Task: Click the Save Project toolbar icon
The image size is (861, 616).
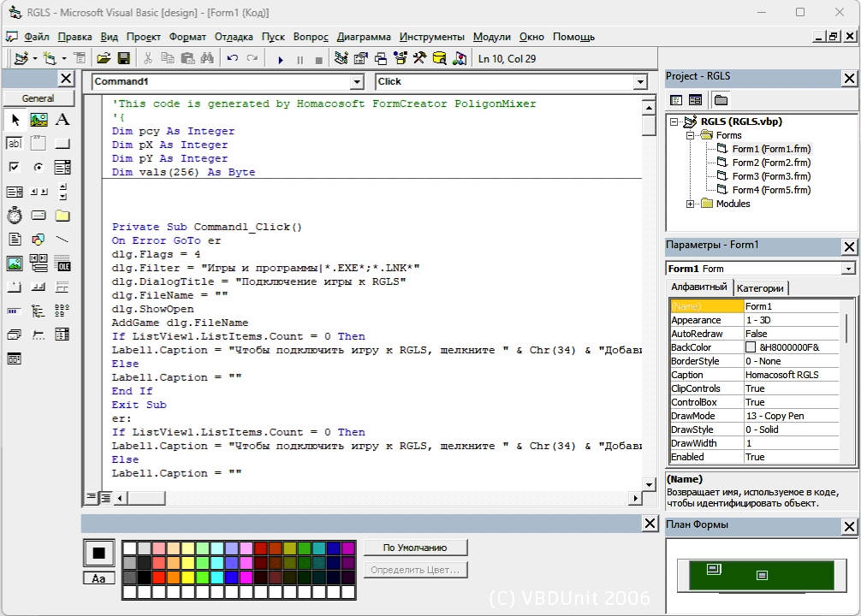Action: click(123, 59)
